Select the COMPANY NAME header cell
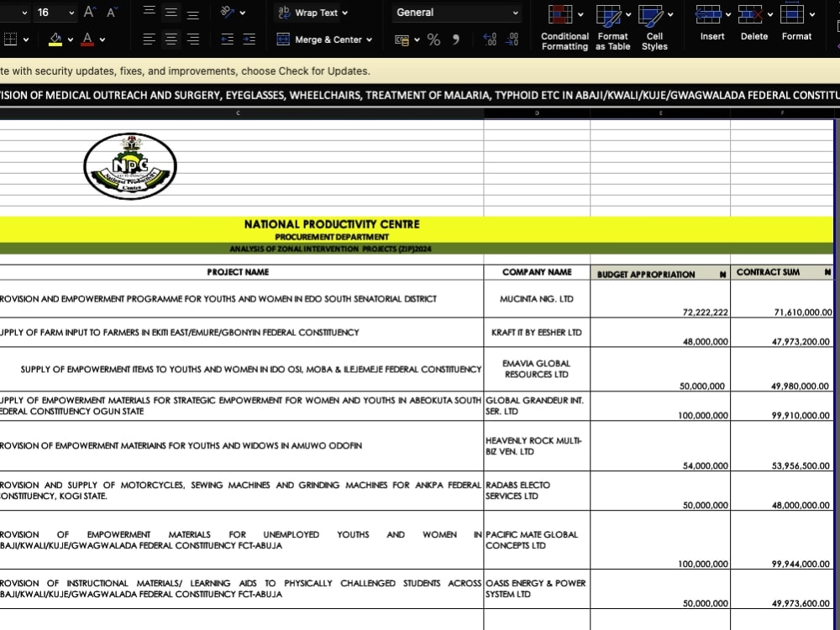Viewport: 840px width, 630px height. [537, 272]
